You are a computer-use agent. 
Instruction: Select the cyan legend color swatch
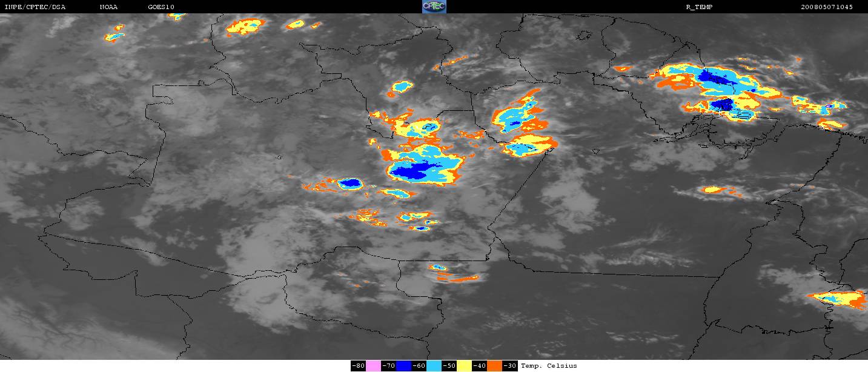tap(434, 366)
